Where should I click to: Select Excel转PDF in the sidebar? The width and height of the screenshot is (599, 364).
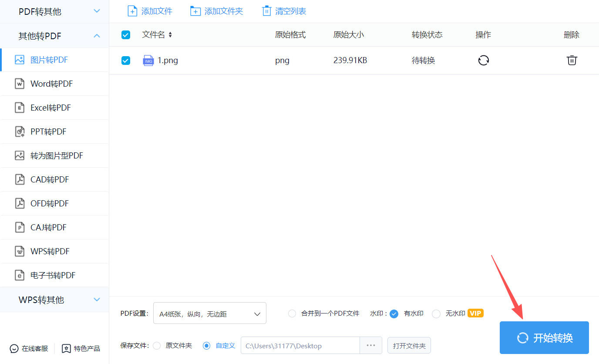pyautogui.click(x=50, y=108)
